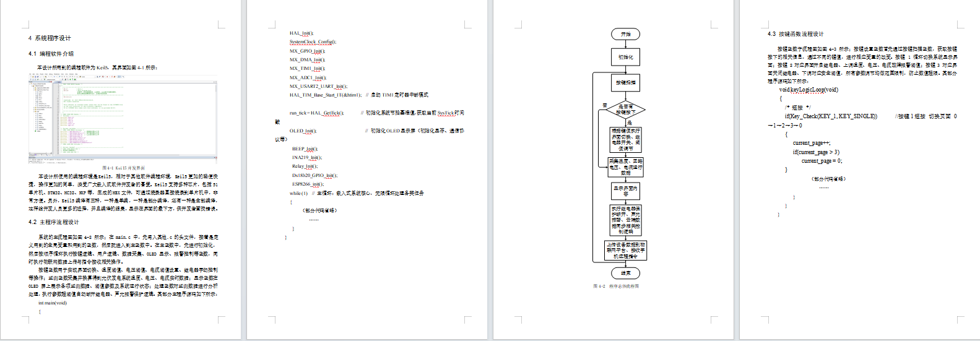Click the code 'if(current_page > 3)'
Viewport: 980px width, 341px height.
tap(816, 152)
